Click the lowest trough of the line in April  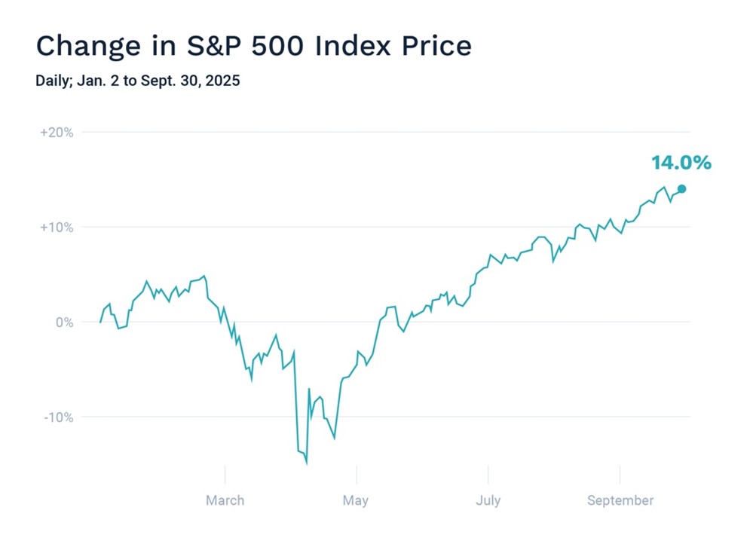tap(306, 463)
